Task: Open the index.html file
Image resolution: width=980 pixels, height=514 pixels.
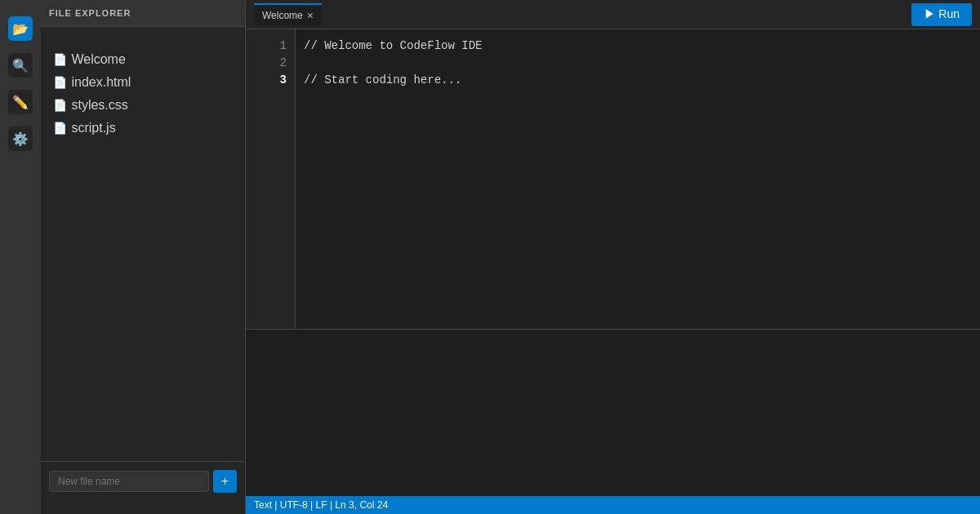Action: tap(101, 82)
